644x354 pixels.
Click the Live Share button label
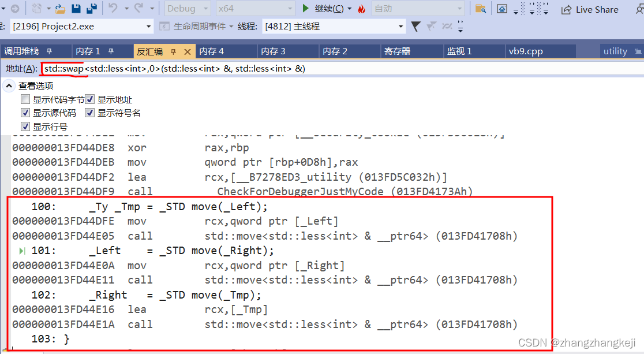(x=597, y=9)
